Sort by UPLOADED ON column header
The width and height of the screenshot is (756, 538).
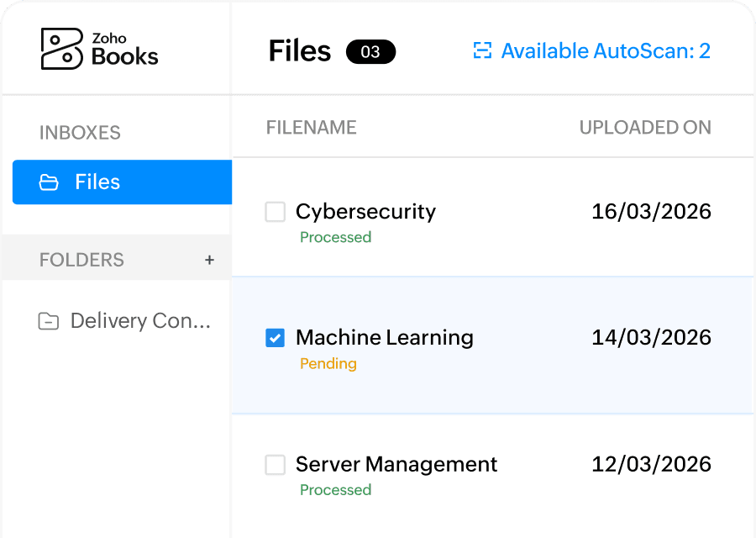tap(645, 128)
